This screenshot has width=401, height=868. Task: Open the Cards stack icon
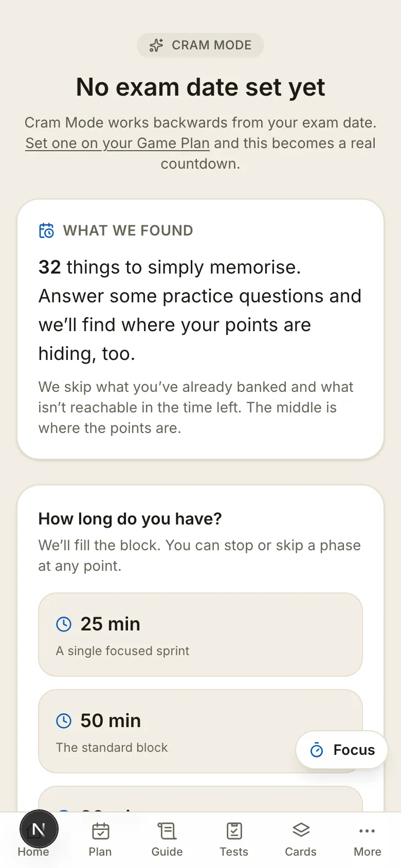click(301, 830)
